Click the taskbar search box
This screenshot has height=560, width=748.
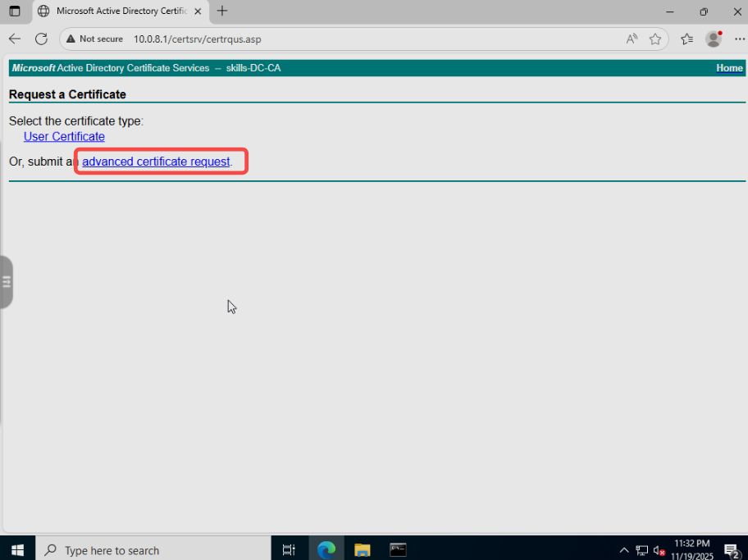pos(153,550)
